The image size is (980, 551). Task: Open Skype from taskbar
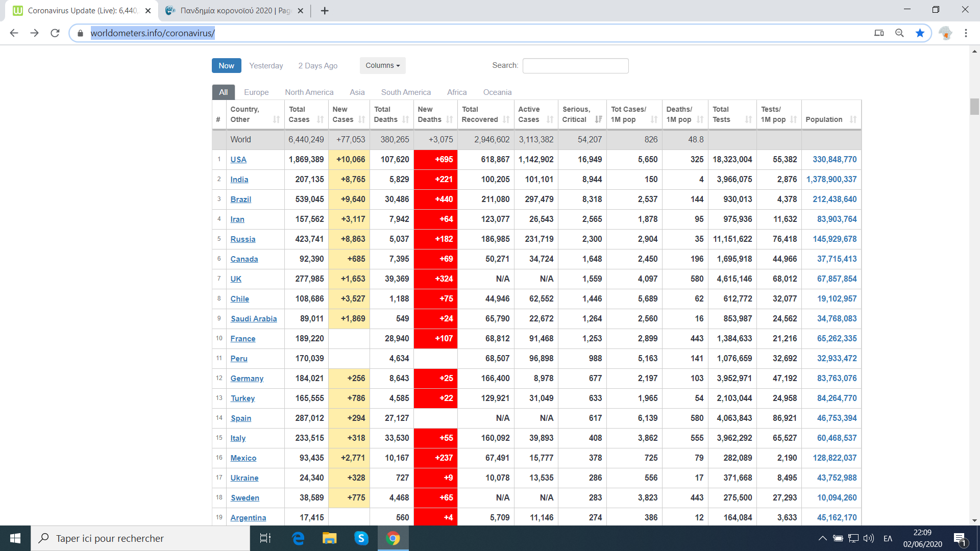tap(361, 538)
